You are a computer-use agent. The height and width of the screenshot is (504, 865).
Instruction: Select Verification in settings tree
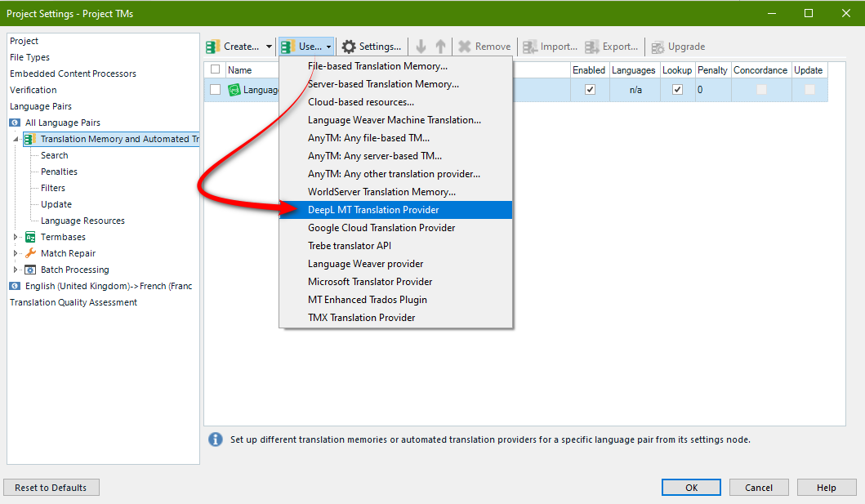click(33, 90)
